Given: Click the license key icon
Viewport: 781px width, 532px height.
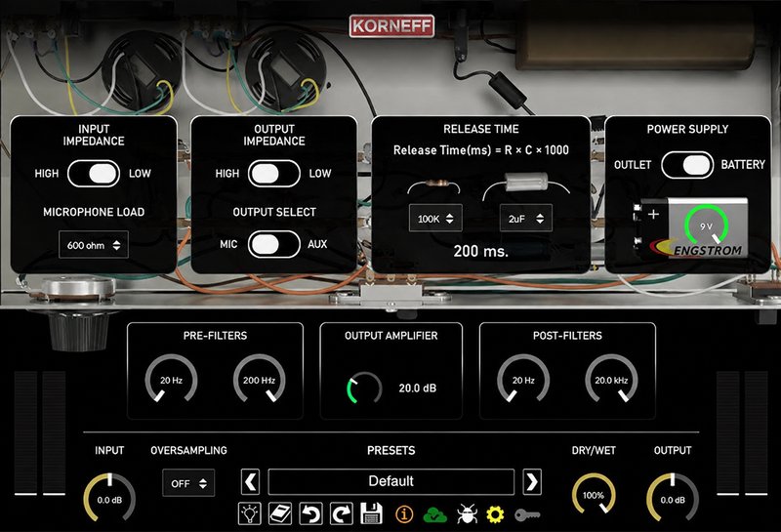Looking at the screenshot, I should [527, 514].
